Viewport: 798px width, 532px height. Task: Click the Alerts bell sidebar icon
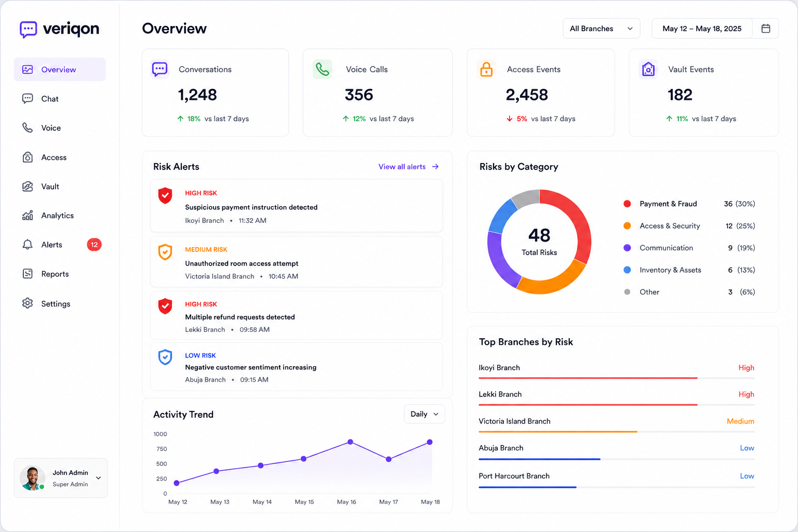pos(28,245)
